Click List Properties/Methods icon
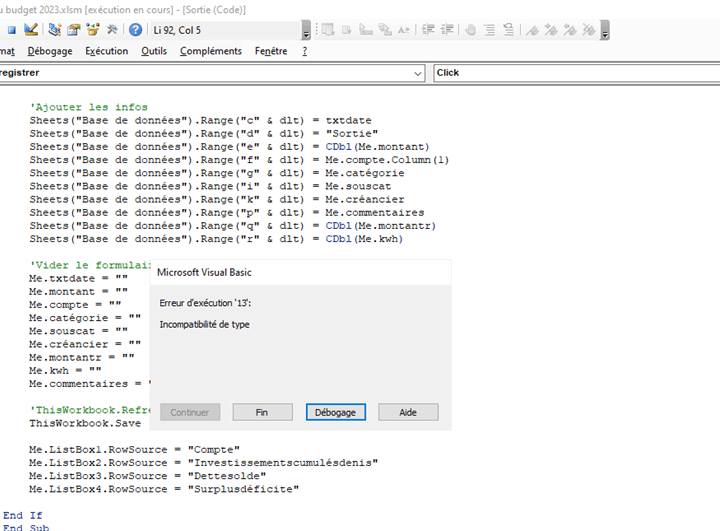The width and height of the screenshot is (720, 531). [x=328, y=30]
